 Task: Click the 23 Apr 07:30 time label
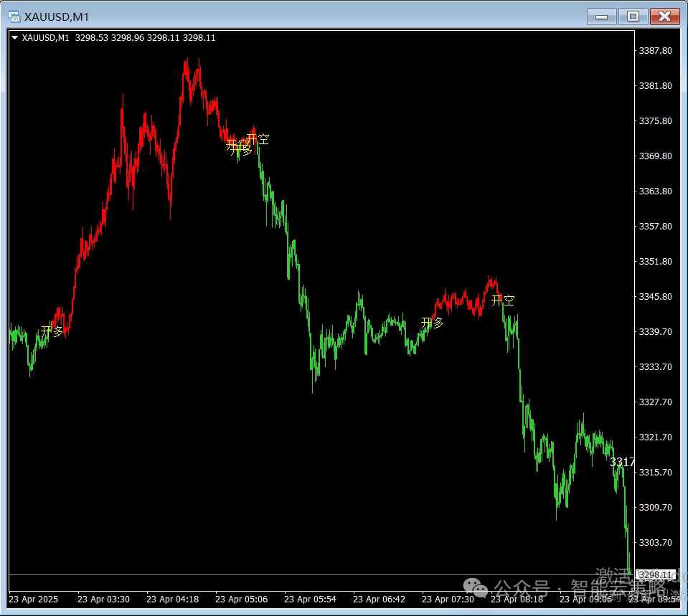click(448, 600)
